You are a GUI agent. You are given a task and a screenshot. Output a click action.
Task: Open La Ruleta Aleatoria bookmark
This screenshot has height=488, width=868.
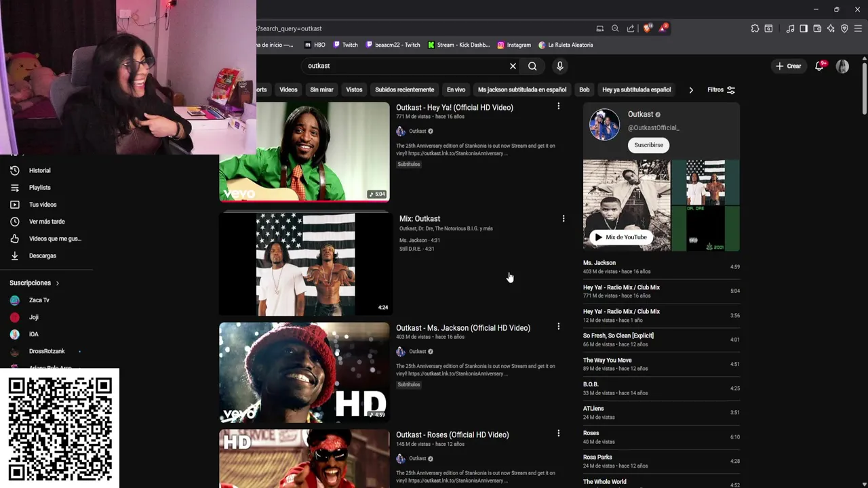click(x=566, y=45)
